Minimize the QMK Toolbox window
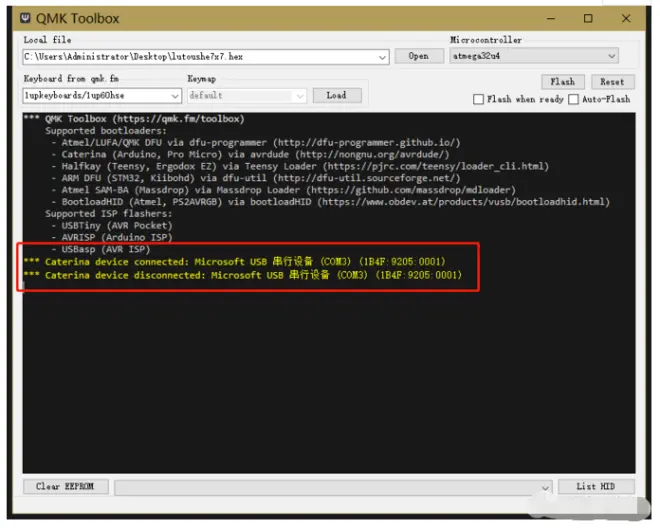The height and width of the screenshot is (528, 660). pyautogui.click(x=551, y=19)
